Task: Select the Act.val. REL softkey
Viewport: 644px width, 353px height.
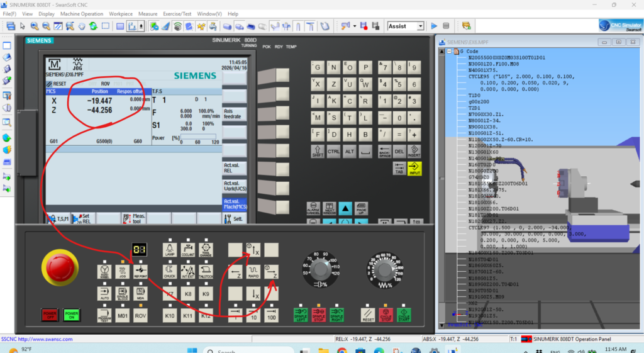Action: coord(234,167)
